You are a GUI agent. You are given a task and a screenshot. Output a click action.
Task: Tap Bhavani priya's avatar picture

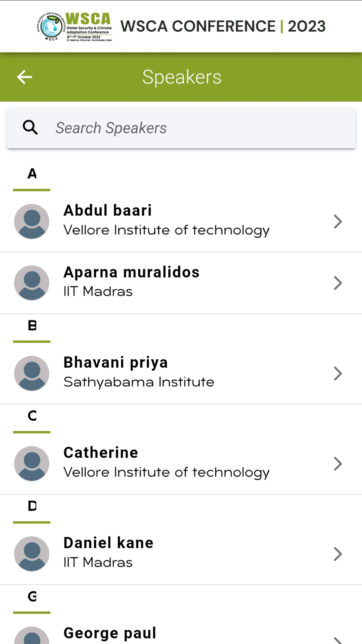click(x=32, y=373)
